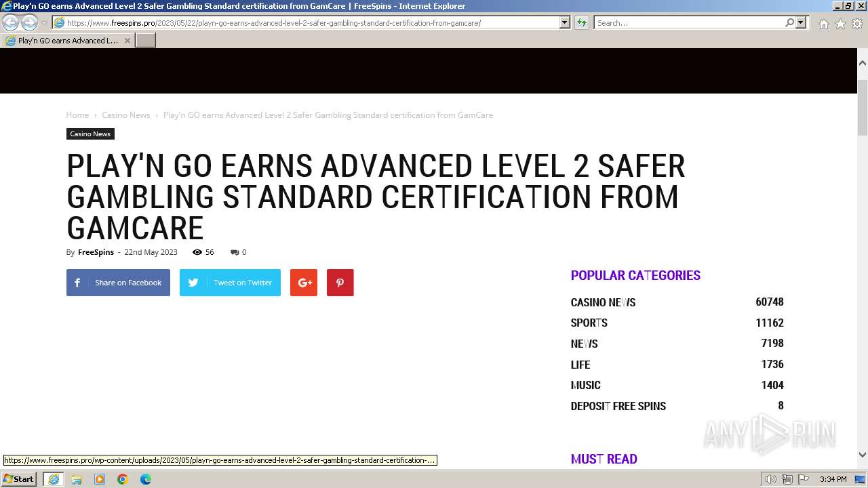The image size is (868, 488).
Task: Click the comments count icon
Action: pyautogui.click(x=235, y=252)
